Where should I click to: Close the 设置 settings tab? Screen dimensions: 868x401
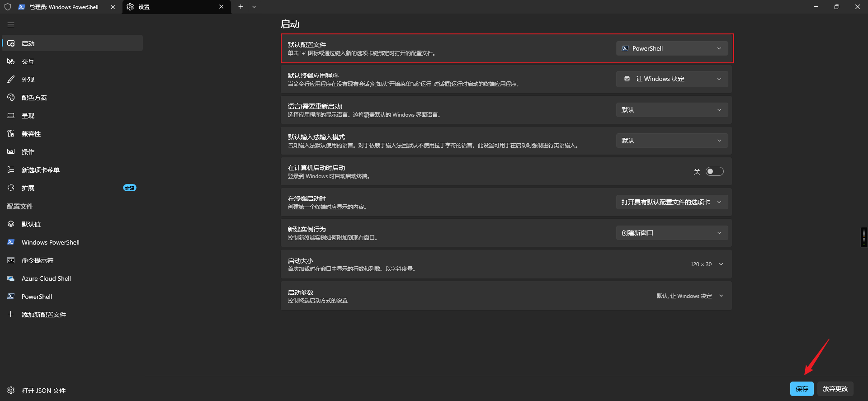pyautogui.click(x=221, y=7)
